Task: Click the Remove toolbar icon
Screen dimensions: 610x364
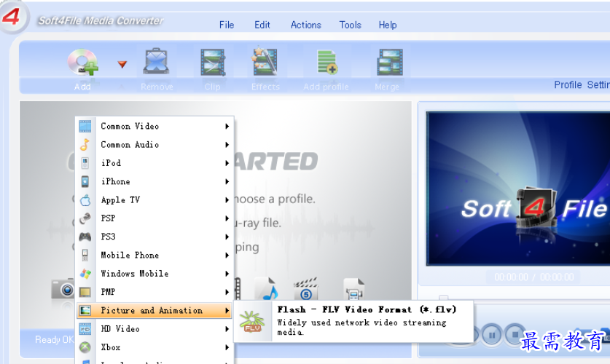Action: (x=156, y=61)
